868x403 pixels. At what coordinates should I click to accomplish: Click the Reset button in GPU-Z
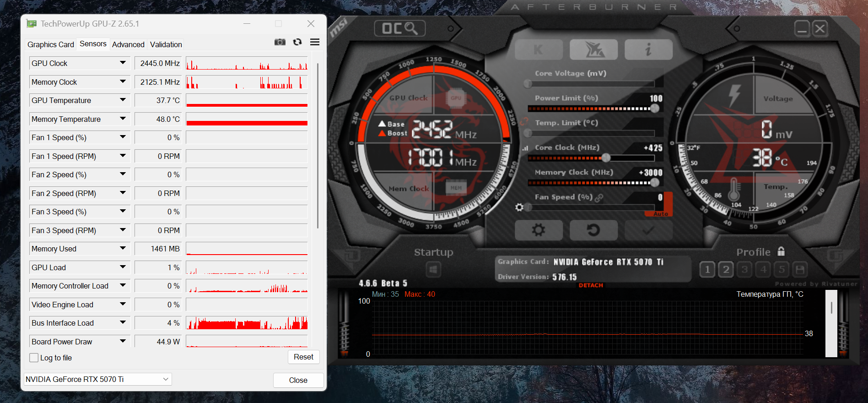(304, 357)
